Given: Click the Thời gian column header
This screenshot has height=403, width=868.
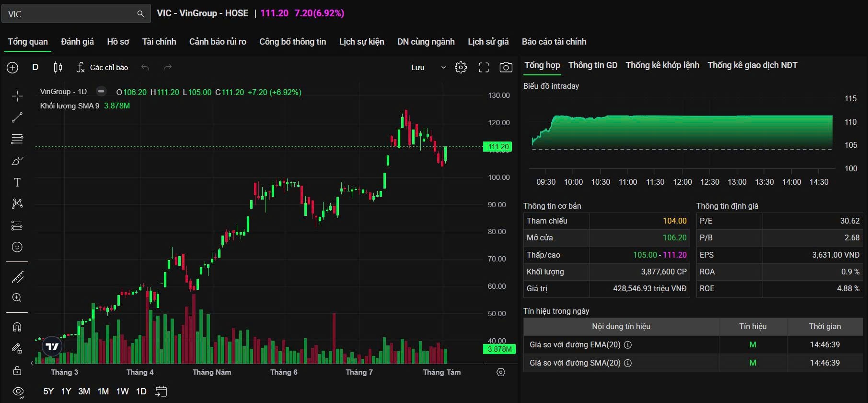Looking at the screenshot, I should point(825,327).
